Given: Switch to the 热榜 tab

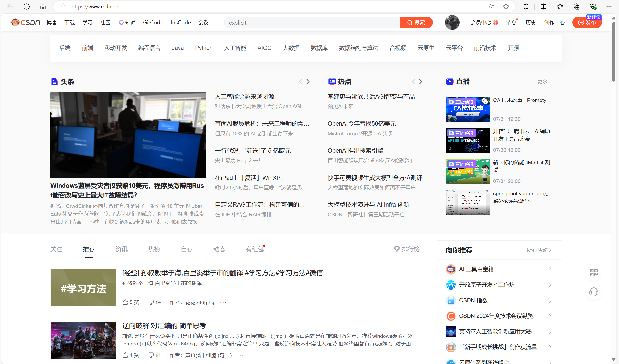Looking at the screenshot, I should tap(154, 249).
